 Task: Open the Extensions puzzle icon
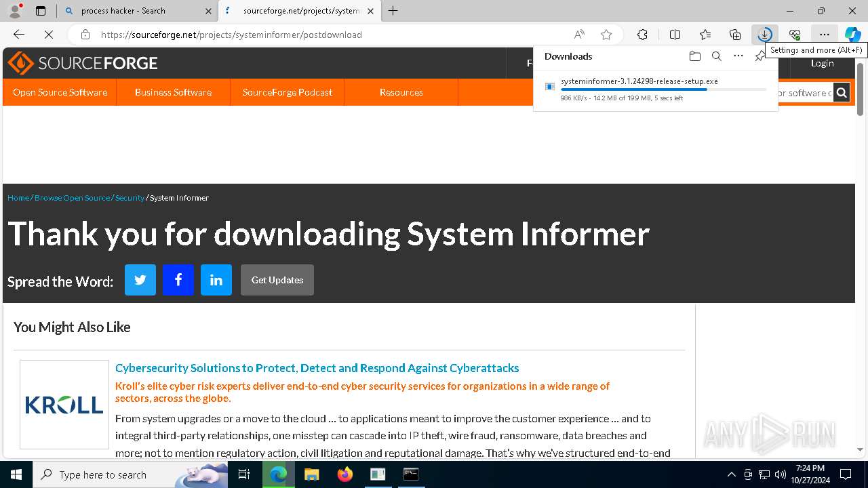(x=642, y=35)
